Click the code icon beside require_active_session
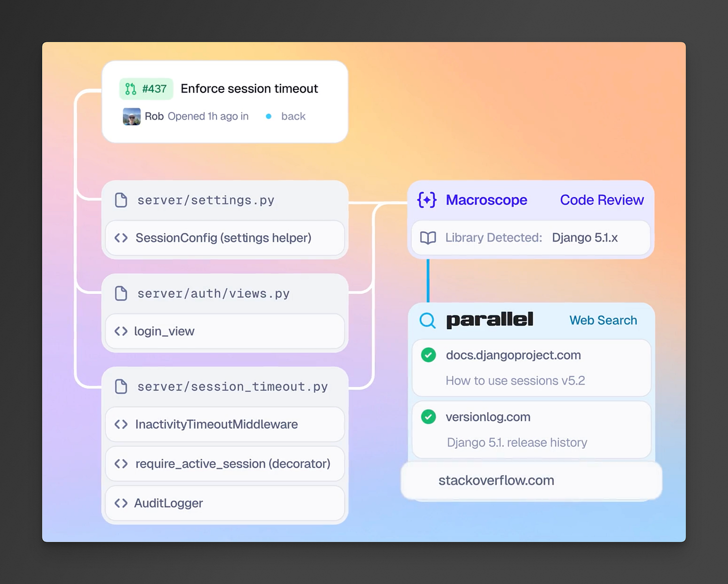The image size is (728, 584). 121,464
